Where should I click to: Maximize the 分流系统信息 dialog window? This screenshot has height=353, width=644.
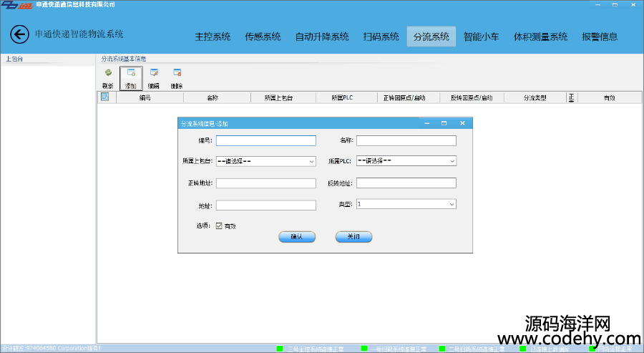[x=444, y=124]
